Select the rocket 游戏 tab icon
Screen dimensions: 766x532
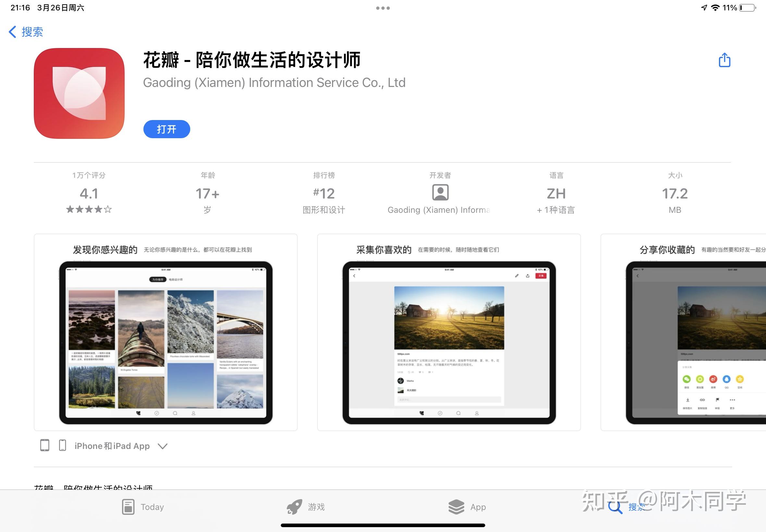point(294,507)
